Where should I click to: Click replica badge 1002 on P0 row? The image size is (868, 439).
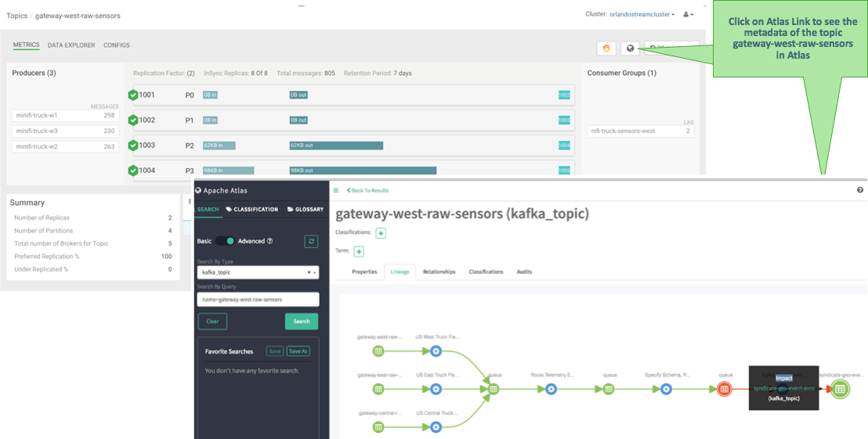[564, 95]
